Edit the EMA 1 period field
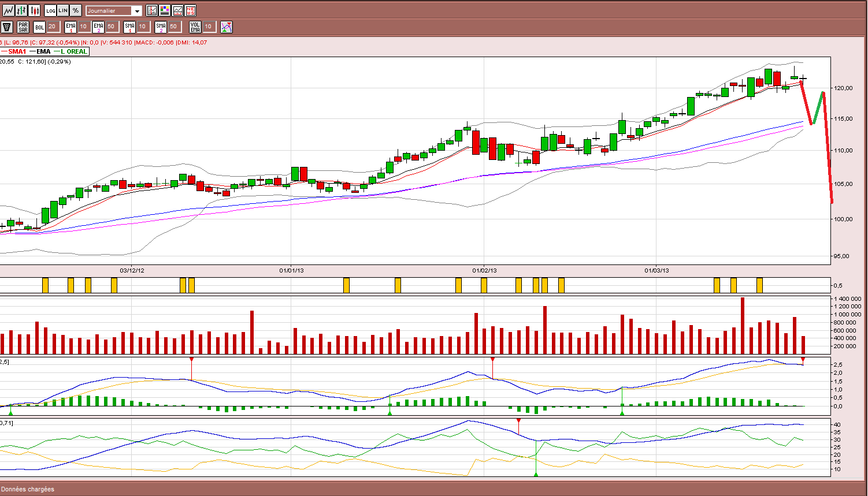This screenshot has width=868, height=496. (x=83, y=27)
